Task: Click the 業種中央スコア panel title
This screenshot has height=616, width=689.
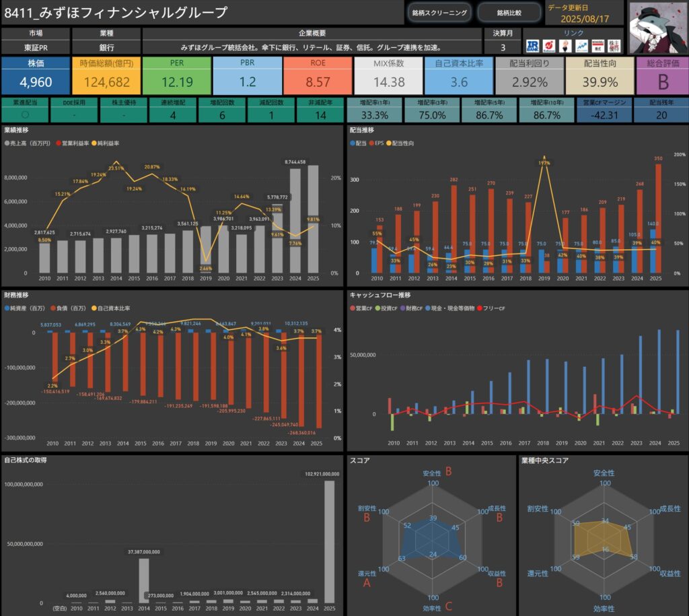Action: (x=545, y=460)
